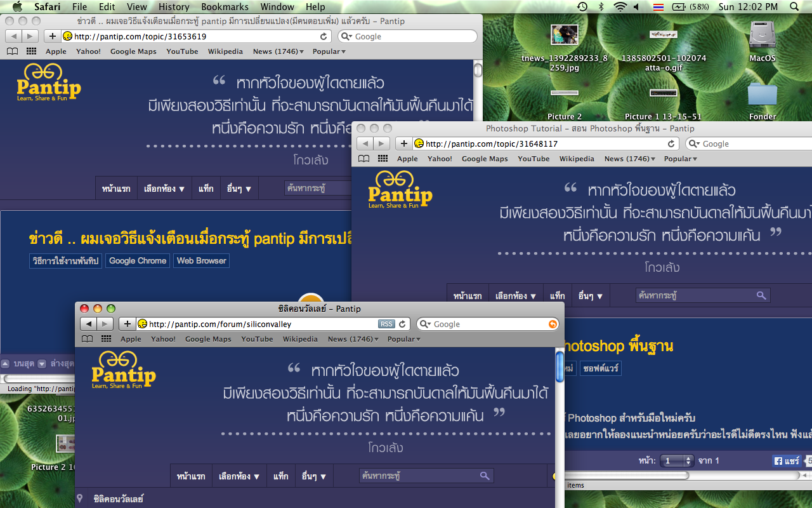Screen dimensions: 812x508
Task: Open the Safari menu in the menu bar
Action: click(48, 7)
